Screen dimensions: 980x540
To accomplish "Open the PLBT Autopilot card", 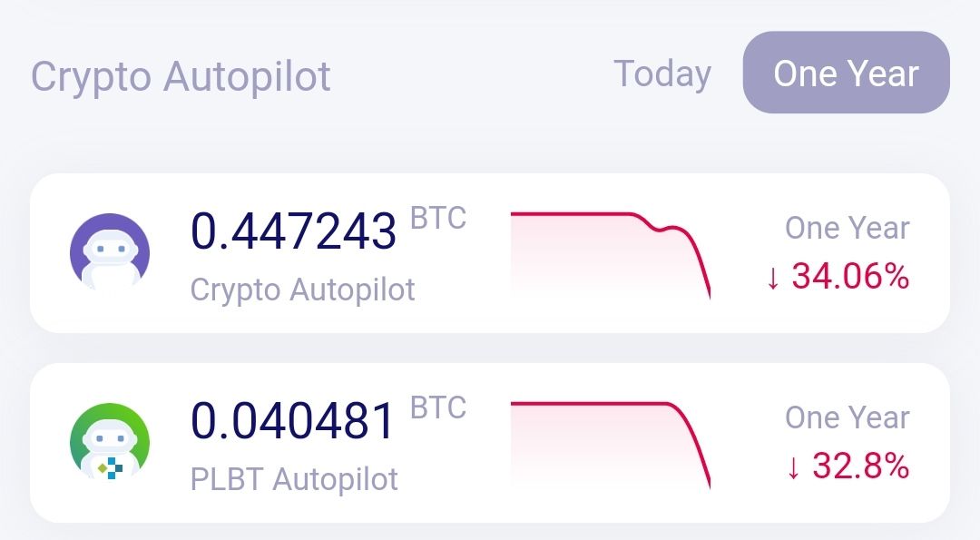I will pyautogui.click(x=490, y=443).
